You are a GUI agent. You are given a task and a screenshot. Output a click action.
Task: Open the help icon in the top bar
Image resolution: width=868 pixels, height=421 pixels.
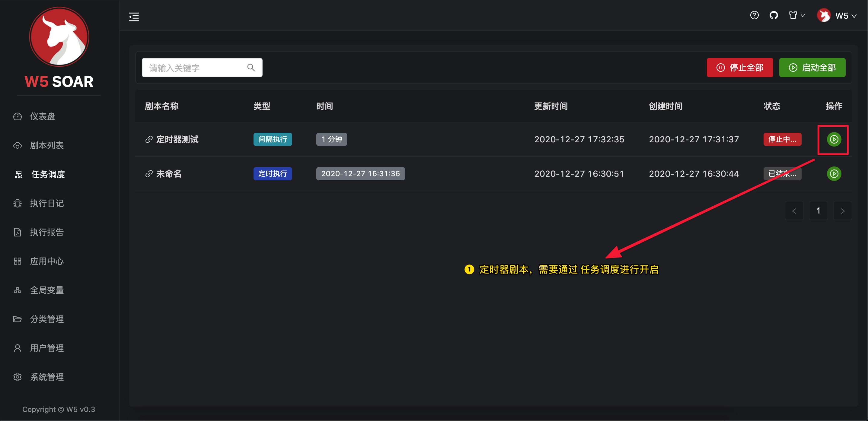(755, 15)
